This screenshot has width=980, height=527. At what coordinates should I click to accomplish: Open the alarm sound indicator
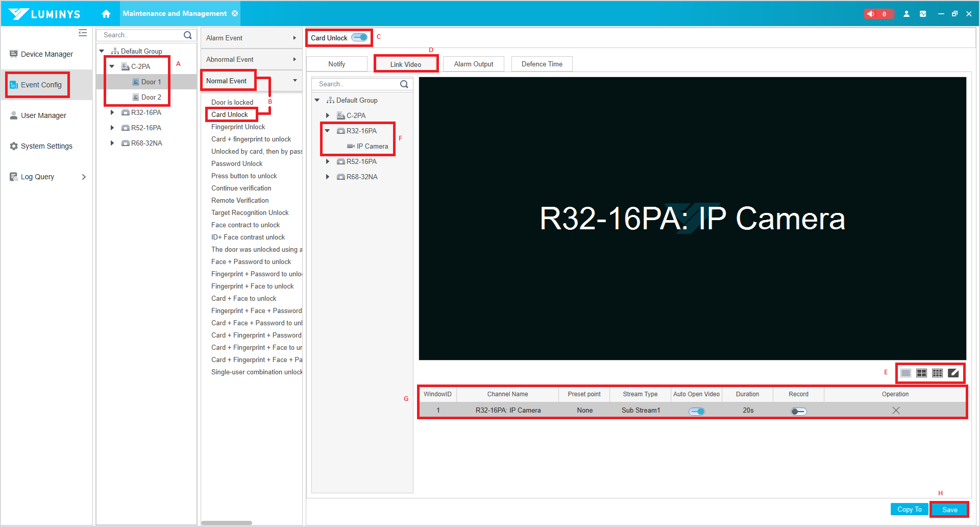point(878,14)
